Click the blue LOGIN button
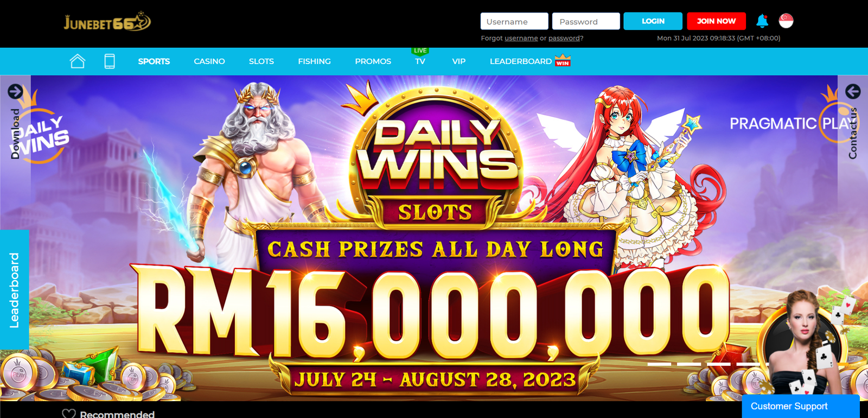The image size is (868, 418). coord(653,21)
